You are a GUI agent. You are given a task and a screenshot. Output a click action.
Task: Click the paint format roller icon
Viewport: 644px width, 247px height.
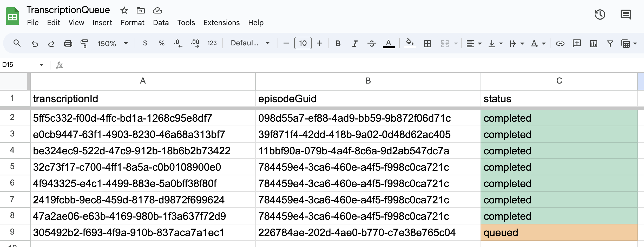pos(84,43)
